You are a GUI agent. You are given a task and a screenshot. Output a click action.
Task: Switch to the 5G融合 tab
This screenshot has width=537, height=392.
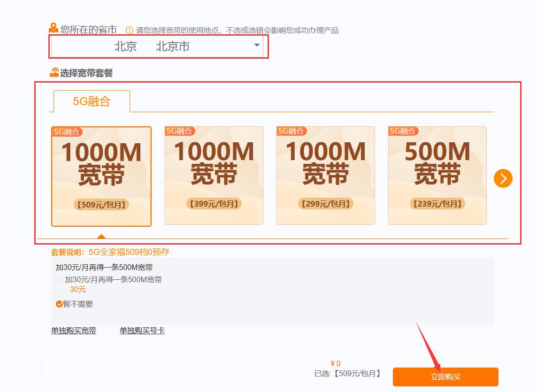92,101
